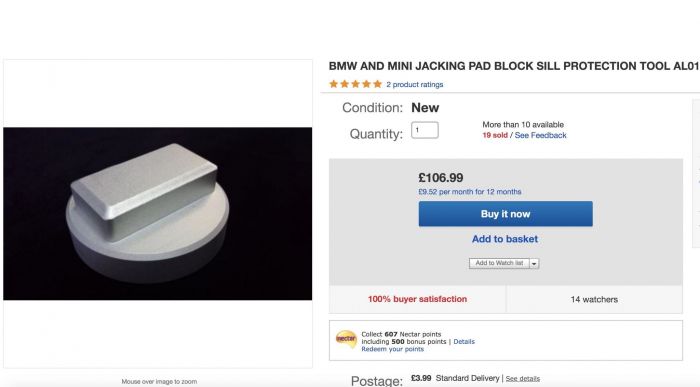
Task: Click the 14 watchers box
Action: 594,299
